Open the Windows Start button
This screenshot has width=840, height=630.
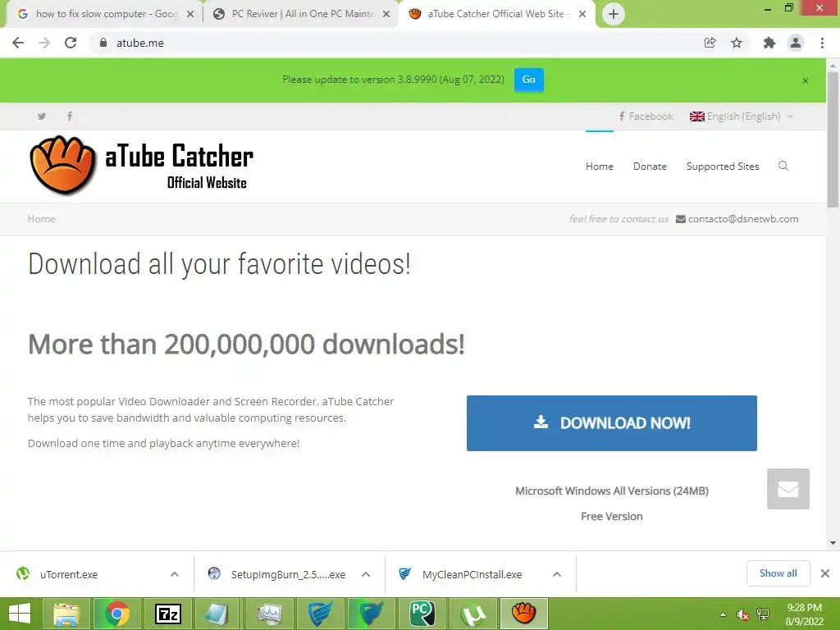[20, 614]
